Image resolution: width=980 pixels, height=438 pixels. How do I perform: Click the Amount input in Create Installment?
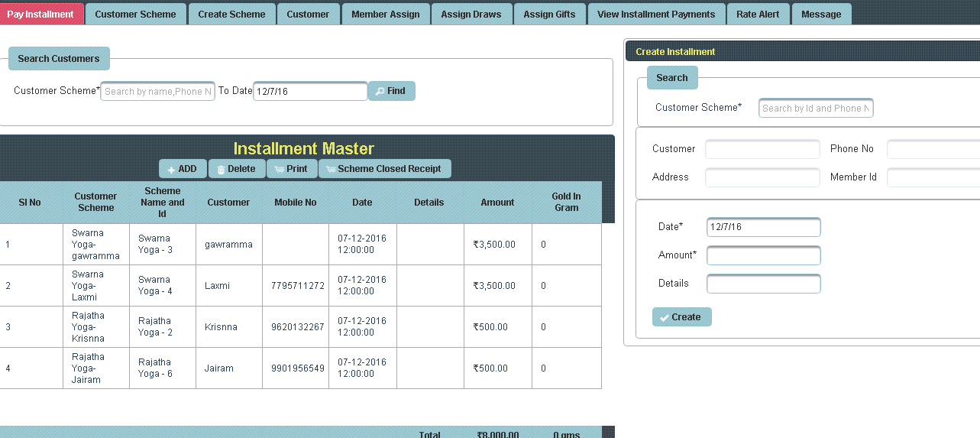pyautogui.click(x=763, y=255)
